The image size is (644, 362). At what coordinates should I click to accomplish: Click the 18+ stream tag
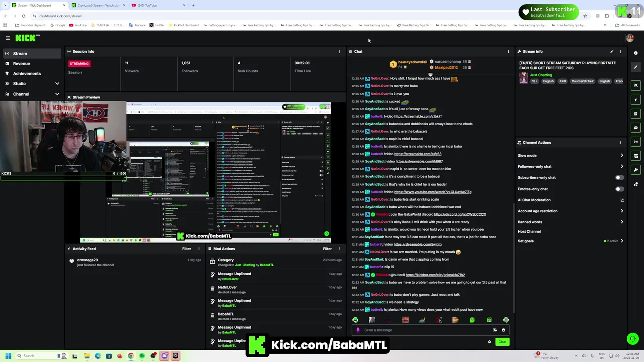coord(535,81)
